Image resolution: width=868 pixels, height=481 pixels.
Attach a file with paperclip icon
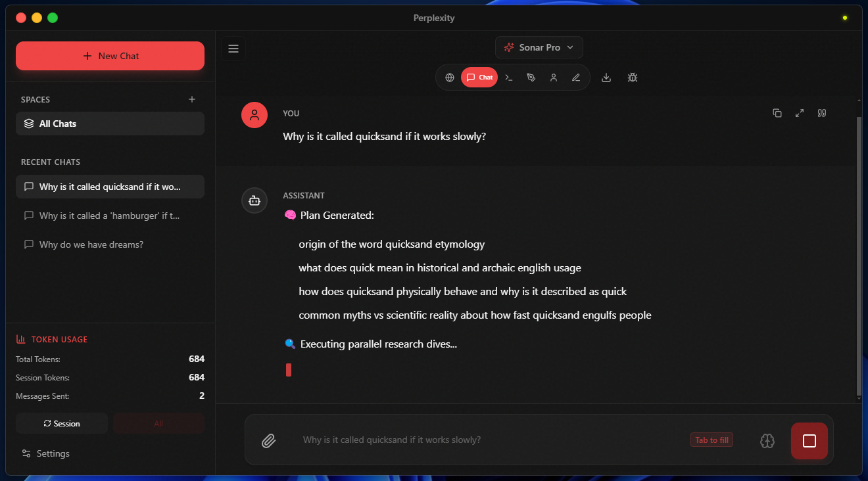click(x=268, y=440)
